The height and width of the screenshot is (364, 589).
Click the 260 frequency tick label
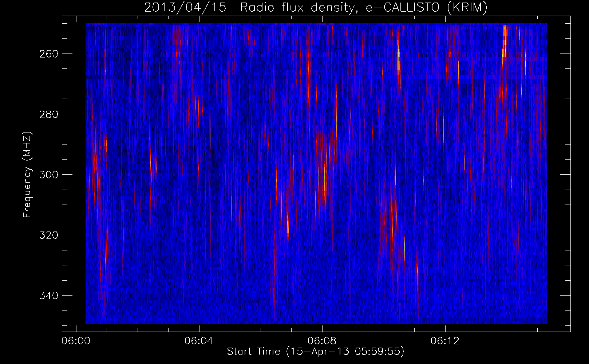[x=48, y=54]
